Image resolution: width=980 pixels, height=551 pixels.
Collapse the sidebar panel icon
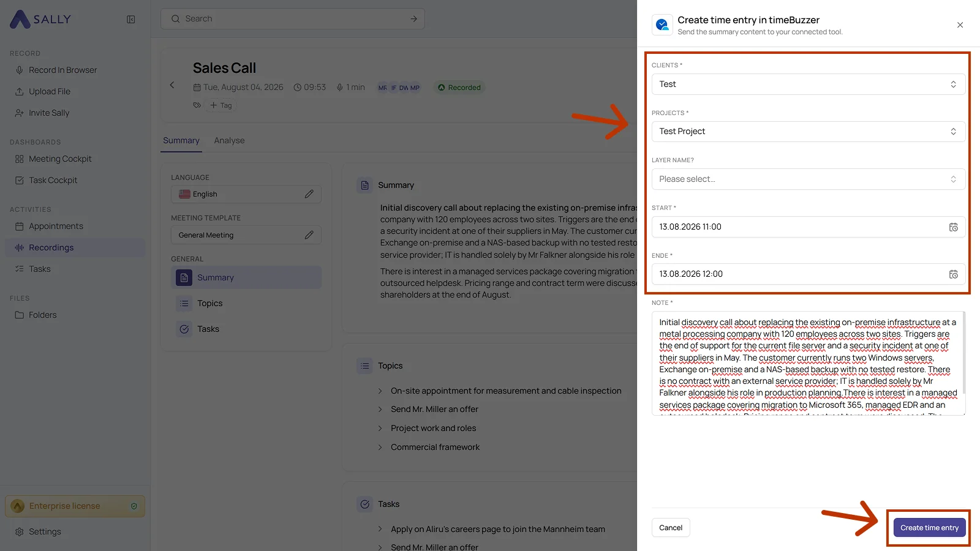(x=131, y=20)
